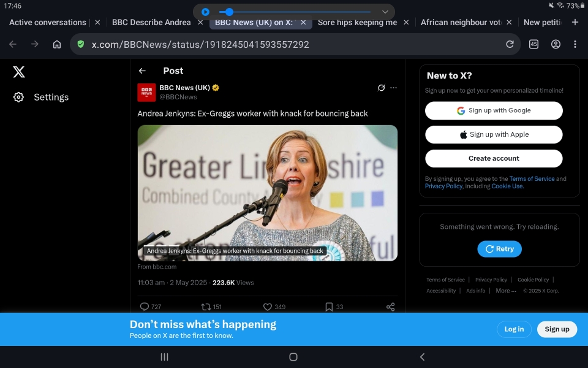
Task: Reload the page in browser toolbar
Action: point(510,44)
